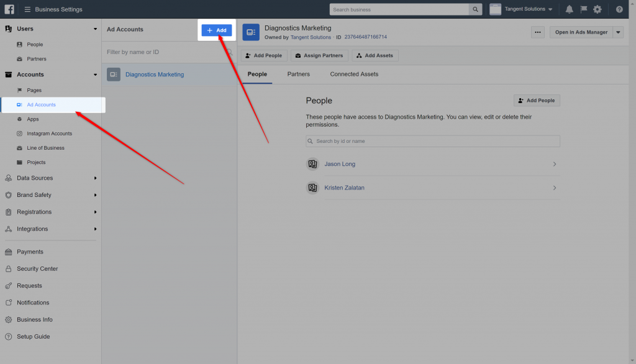Click Jason Long's avatar icon
This screenshot has width=636, height=364.
click(x=312, y=164)
